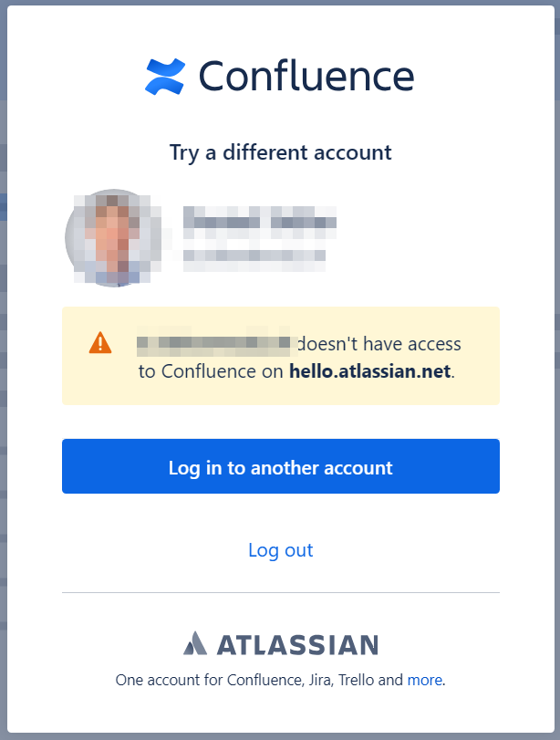The image size is (560, 740).
Task: Click the bold hello.atlassian.net site name
Action: pyautogui.click(x=370, y=371)
